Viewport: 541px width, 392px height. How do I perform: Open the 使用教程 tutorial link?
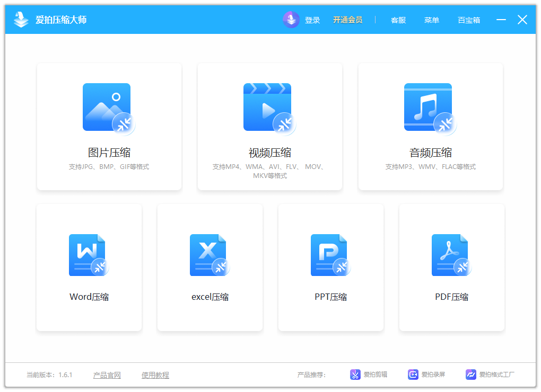coord(155,375)
